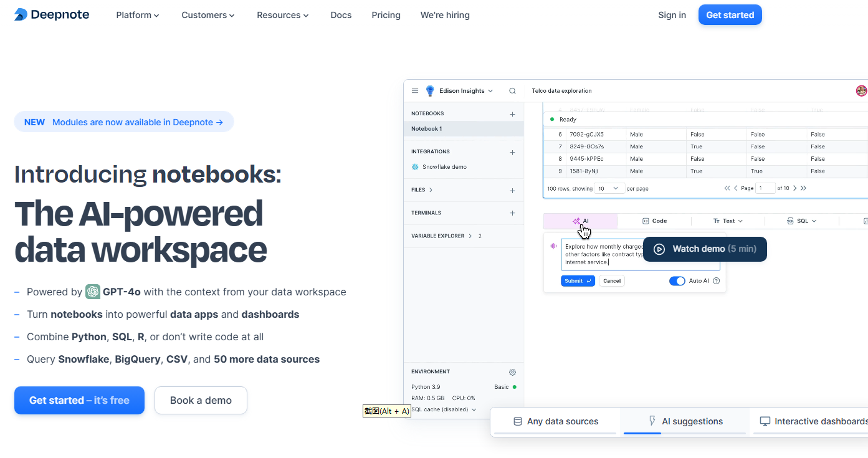Viewport: 868px width, 458px height.
Task: Click the Auto AI help question icon
Action: [716, 281]
